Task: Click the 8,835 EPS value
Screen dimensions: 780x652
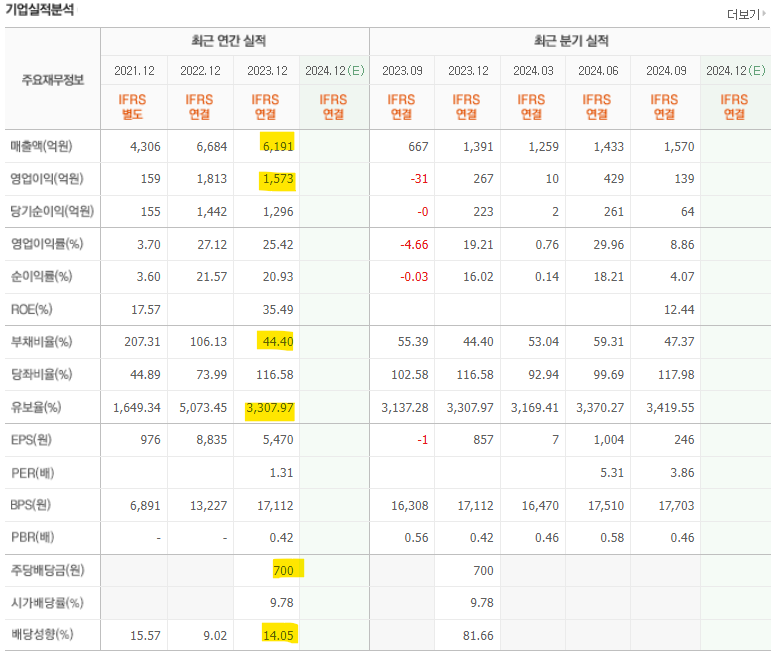Action: [x=211, y=440]
